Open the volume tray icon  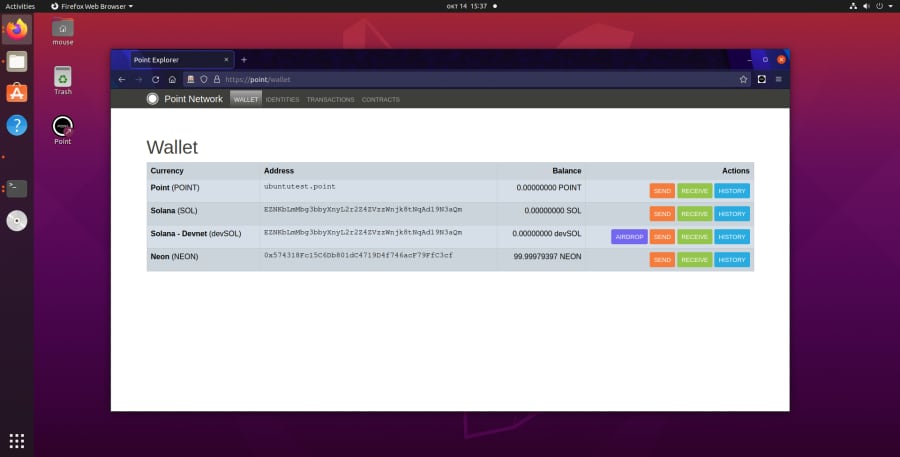(866, 6)
